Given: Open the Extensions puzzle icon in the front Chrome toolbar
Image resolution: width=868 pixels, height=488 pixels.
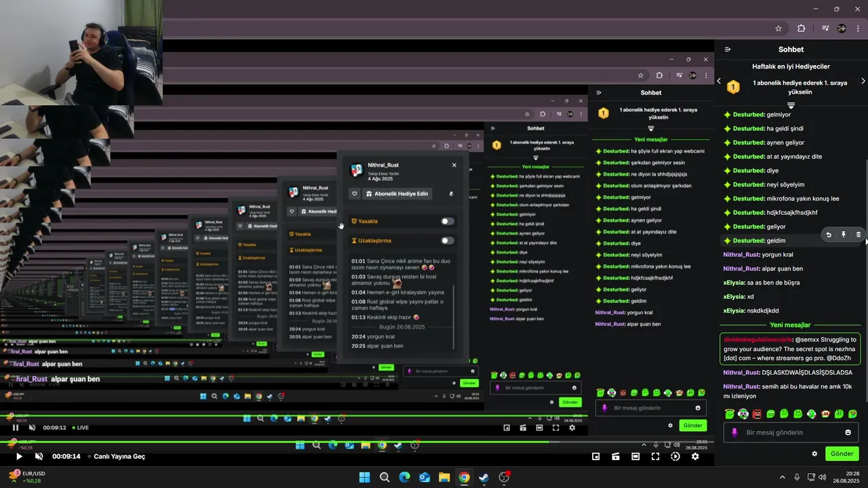Looking at the screenshot, I should (801, 28).
